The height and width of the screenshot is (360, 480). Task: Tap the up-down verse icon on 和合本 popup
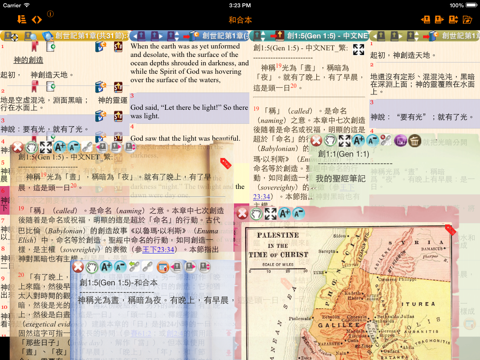pyautogui.click(x=204, y=267)
